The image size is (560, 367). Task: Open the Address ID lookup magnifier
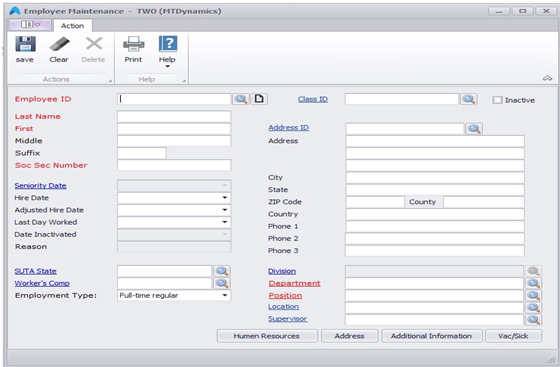pyautogui.click(x=474, y=129)
